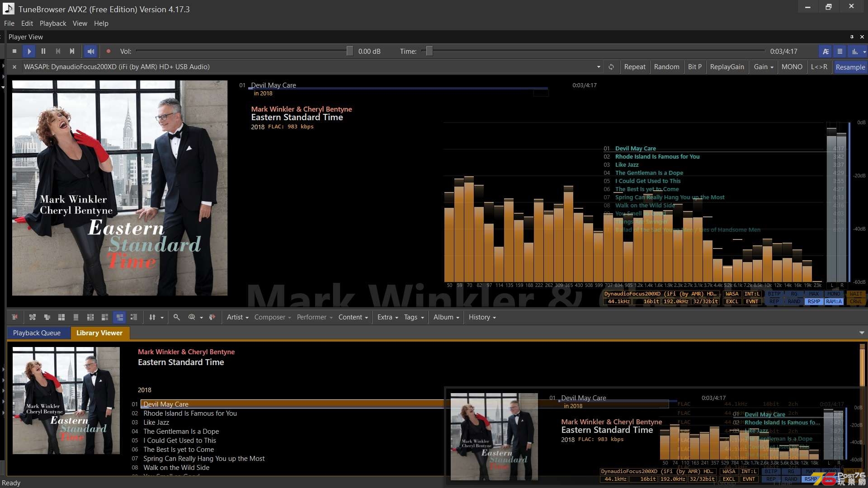Image resolution: width=868 pixels, height=488 pixels.
Task: Click the large album cover in Player View
Action: pyautogui.click(x=120, y=188)
